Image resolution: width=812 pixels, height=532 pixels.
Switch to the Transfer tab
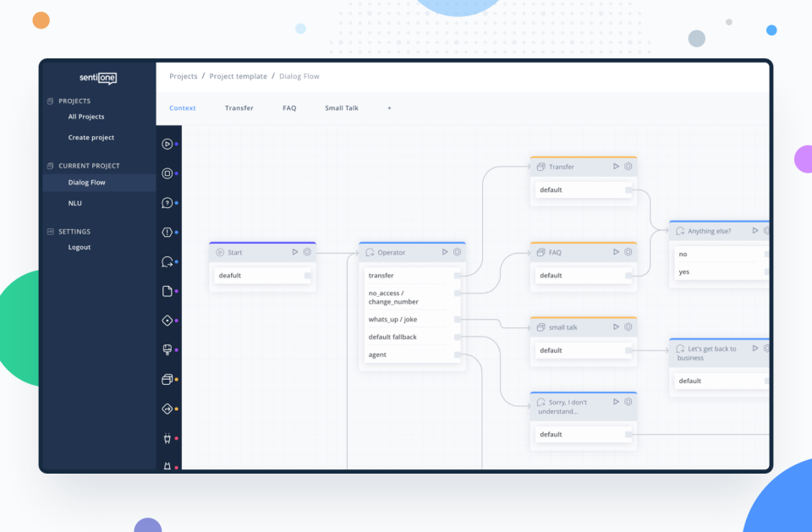pyautogui.click(x=239, y=107)
